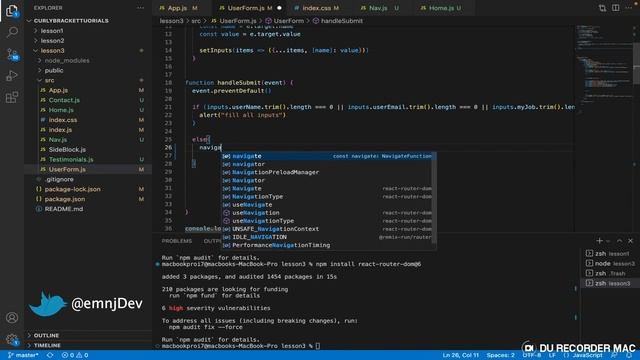Image resolution: width=640 pixels, height=360 pixels.
Task: Open Contact.js in the explorer
Action: pyautogui.click(x=64, y=100)
